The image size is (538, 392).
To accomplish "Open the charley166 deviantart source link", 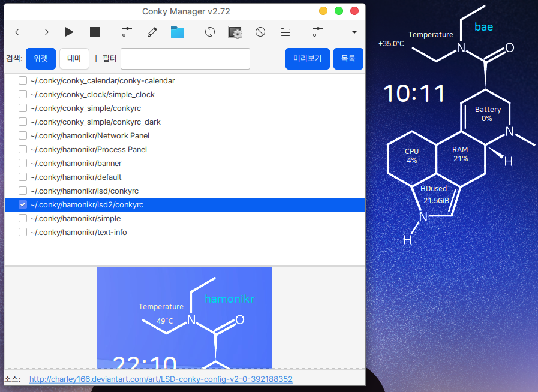I will (x=161, y=379).
